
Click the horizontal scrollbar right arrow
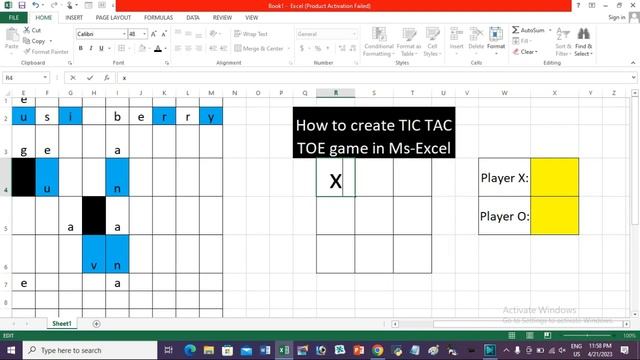point(627,324)
